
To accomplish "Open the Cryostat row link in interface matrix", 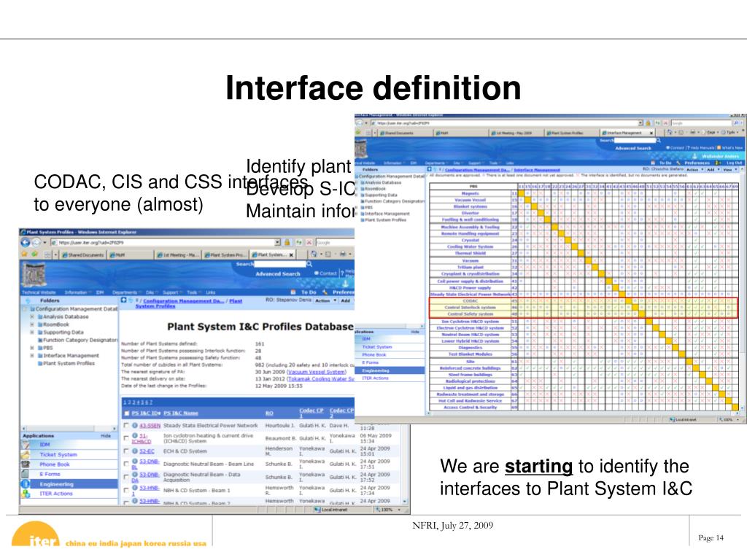I will 471,240.
